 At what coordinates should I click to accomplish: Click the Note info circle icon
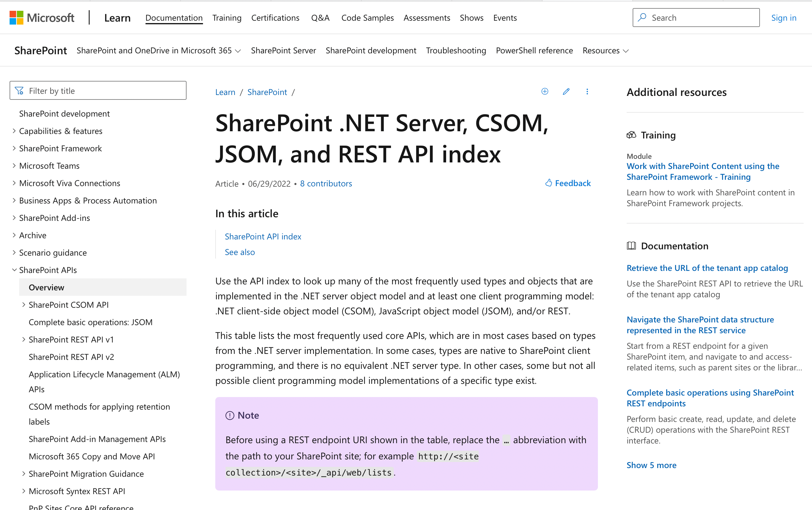(230, 415)
